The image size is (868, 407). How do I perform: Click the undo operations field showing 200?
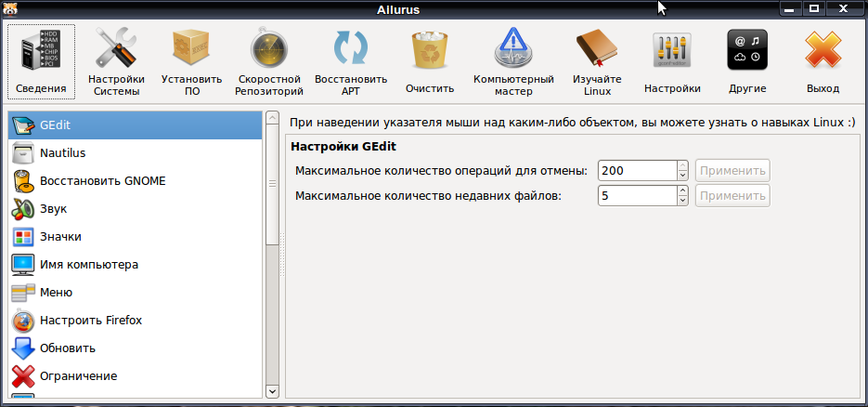(x=638, y=171)
